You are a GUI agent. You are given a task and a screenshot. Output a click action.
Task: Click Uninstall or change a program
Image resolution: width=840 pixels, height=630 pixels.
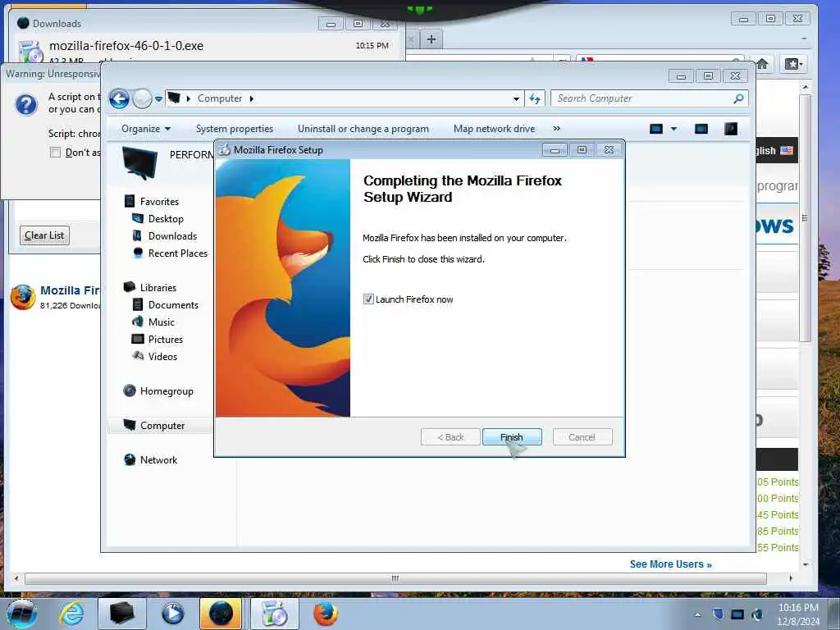[363, 129]
